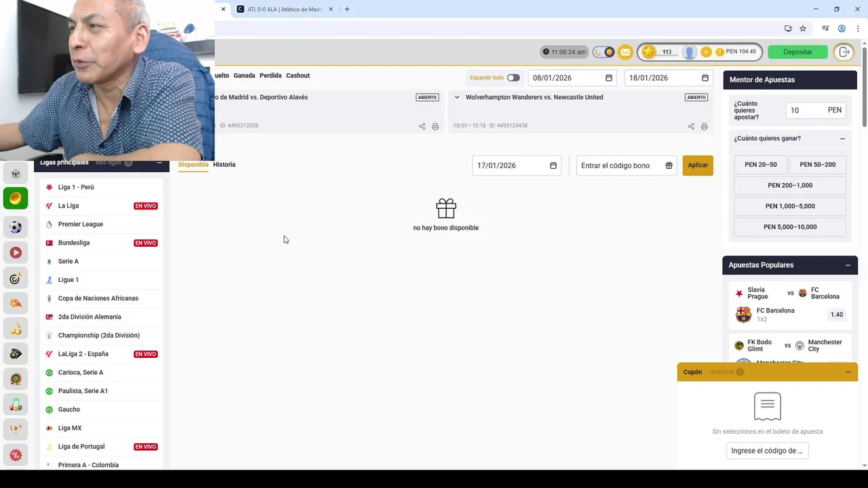Open Premier League in leagues list
This screenshot has height=488, width=868.
[102, 224]
